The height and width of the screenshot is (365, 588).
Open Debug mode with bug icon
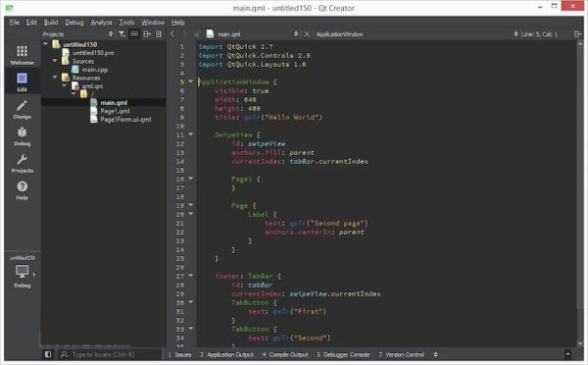(22, 136)
